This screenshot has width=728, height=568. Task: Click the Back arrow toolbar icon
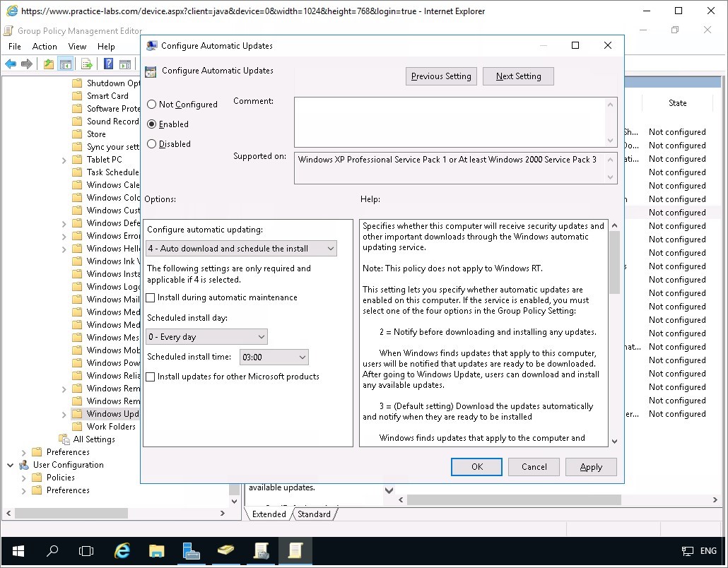(x=11, y=64)
